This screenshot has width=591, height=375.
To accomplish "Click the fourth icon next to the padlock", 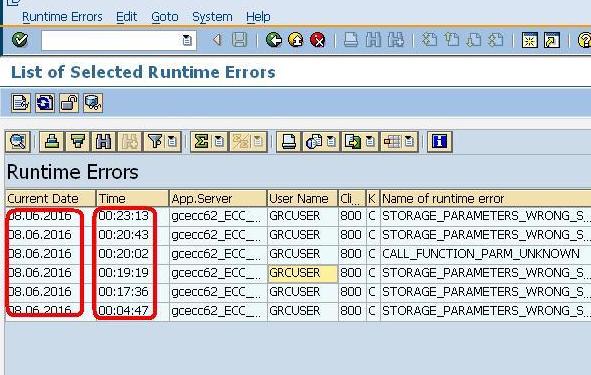I will pyautogui.click(x=93, y=103).
